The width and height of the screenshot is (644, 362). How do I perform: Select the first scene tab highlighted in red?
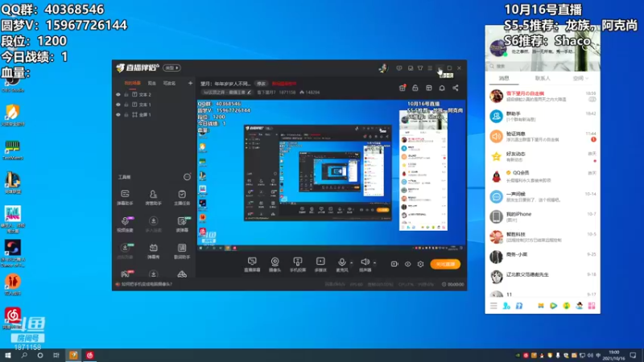click(132, 84)
